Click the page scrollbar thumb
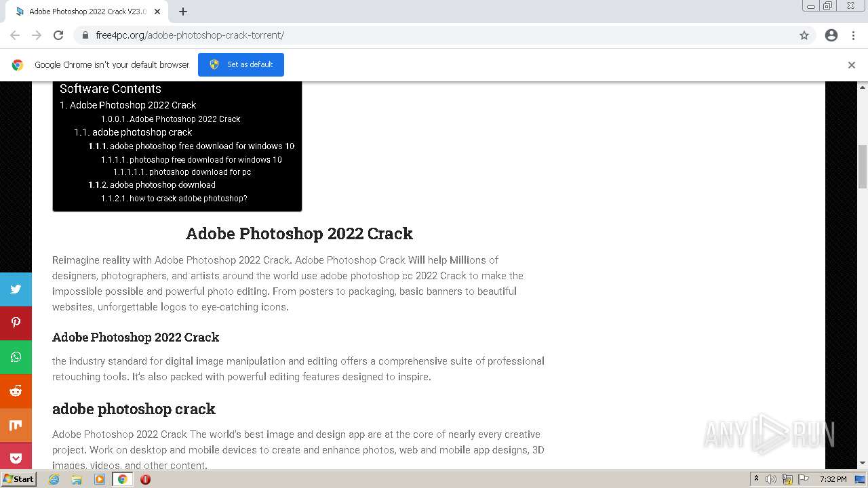This screenshot has width=868, height=488. tap(863, 167)
